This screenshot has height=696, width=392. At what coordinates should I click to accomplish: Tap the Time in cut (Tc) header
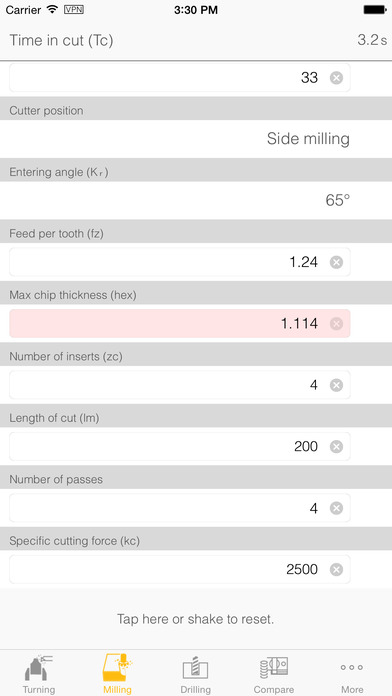(x=196, y=40)
